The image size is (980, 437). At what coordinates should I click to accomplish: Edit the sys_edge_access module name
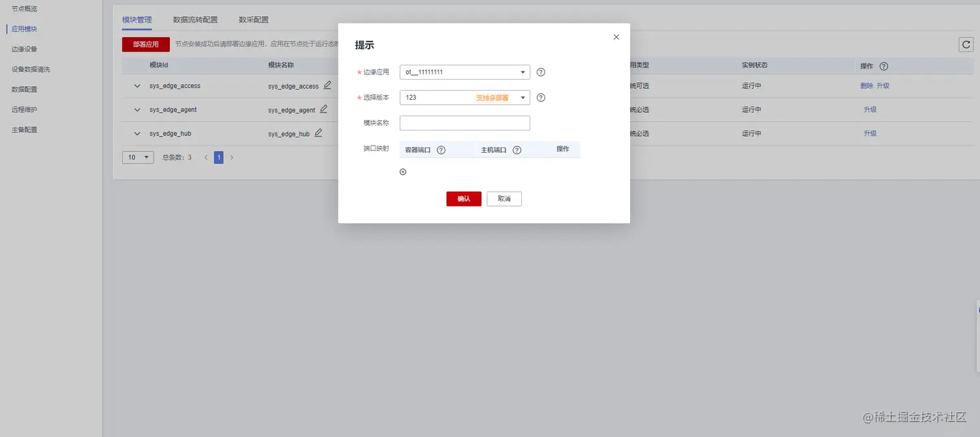point(327,85)
